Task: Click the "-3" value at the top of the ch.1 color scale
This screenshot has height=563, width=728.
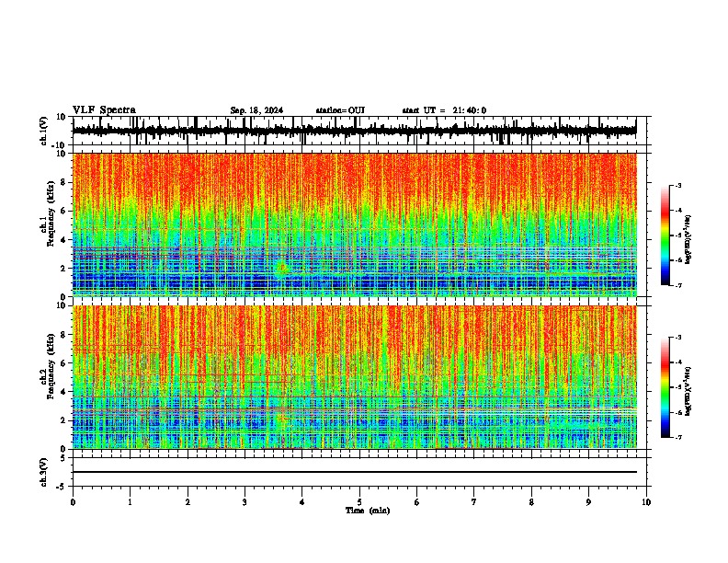Action: pyautogui.click(x=678, y=186)
